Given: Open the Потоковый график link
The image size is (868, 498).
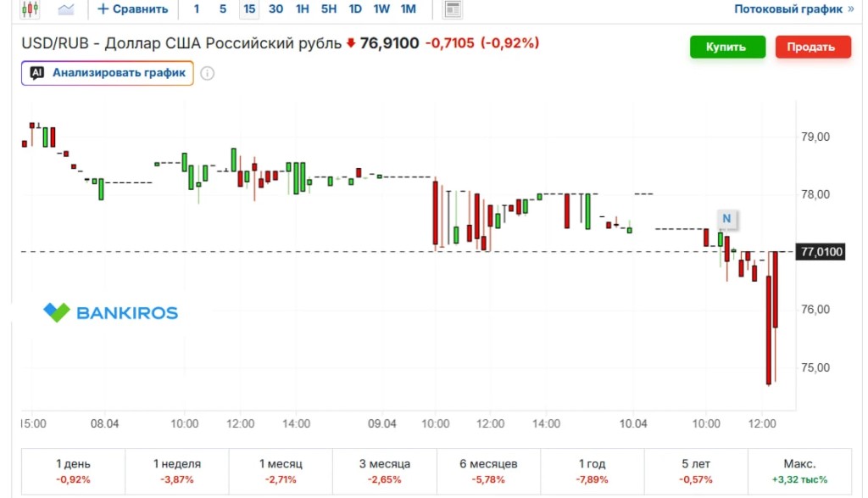Looking at the screenshot, I should point(793,9).
